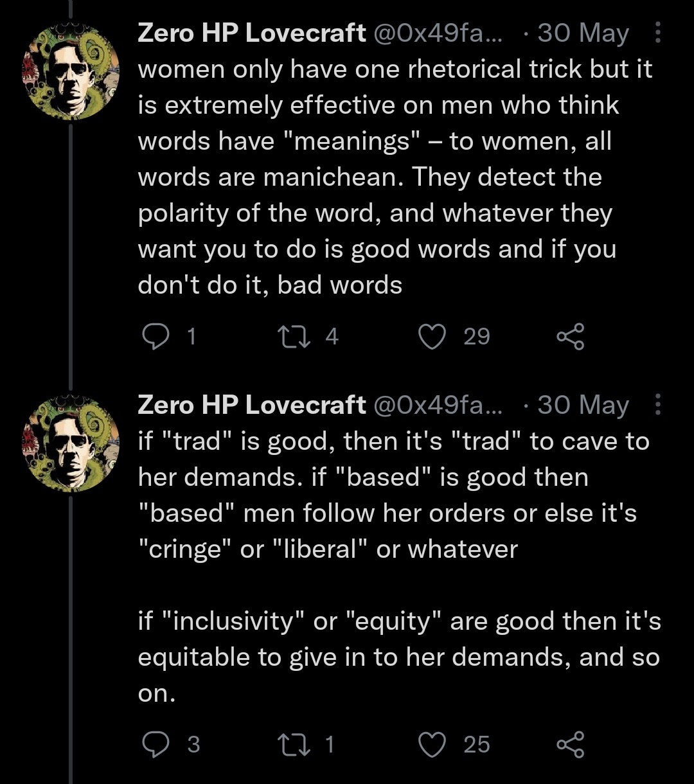Like the tweet with 25 likes
The height and width of the screenshot is (784, 694).
432,744
